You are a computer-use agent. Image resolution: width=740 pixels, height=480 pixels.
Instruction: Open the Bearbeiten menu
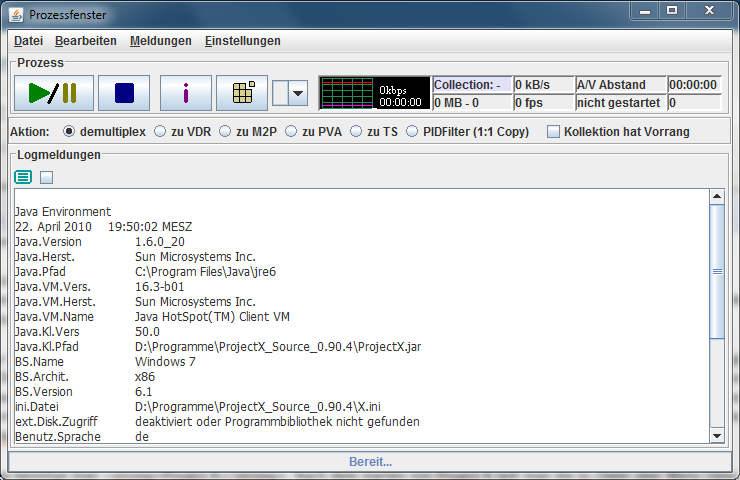click(x=85, y=41)
